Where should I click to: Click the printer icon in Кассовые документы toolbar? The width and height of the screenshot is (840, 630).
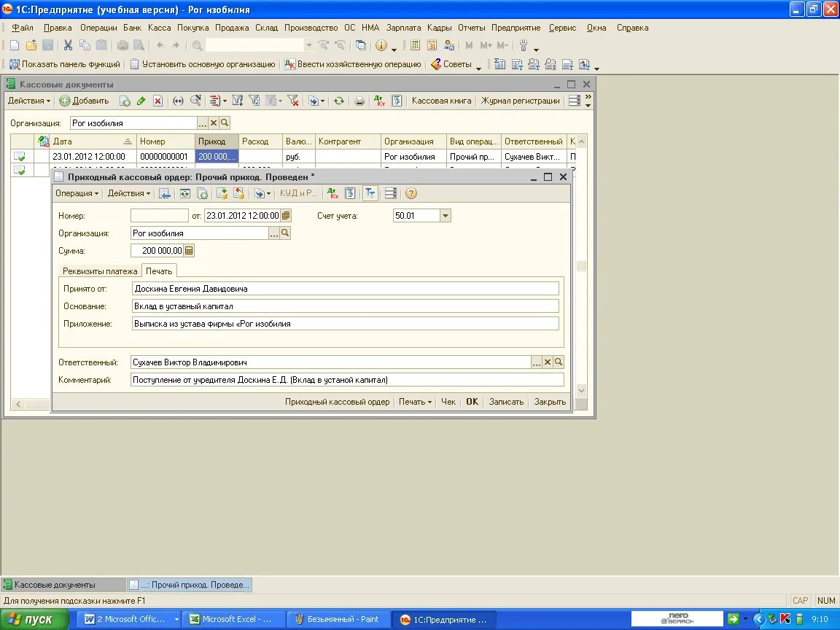[x=359, y=101]
